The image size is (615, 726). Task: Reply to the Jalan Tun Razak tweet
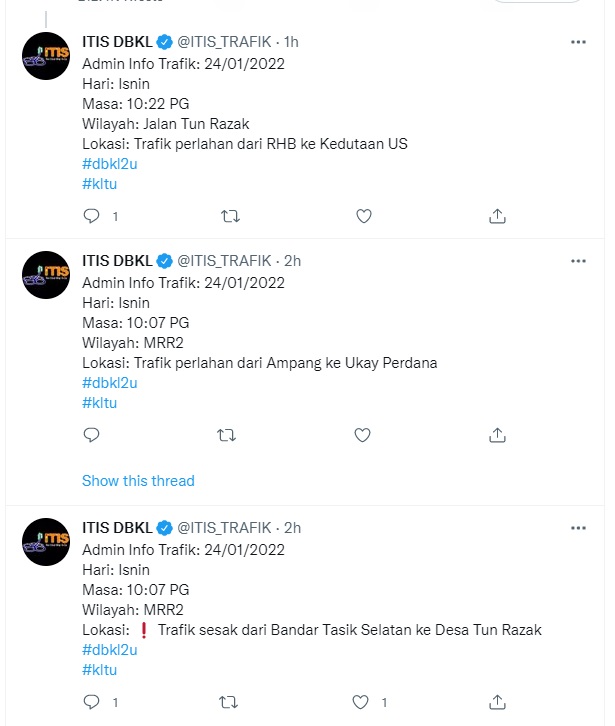pyautogui.click(x=91, y=216)
